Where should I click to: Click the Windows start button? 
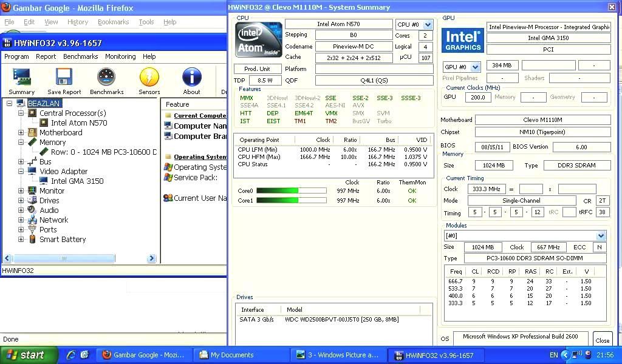29,355
